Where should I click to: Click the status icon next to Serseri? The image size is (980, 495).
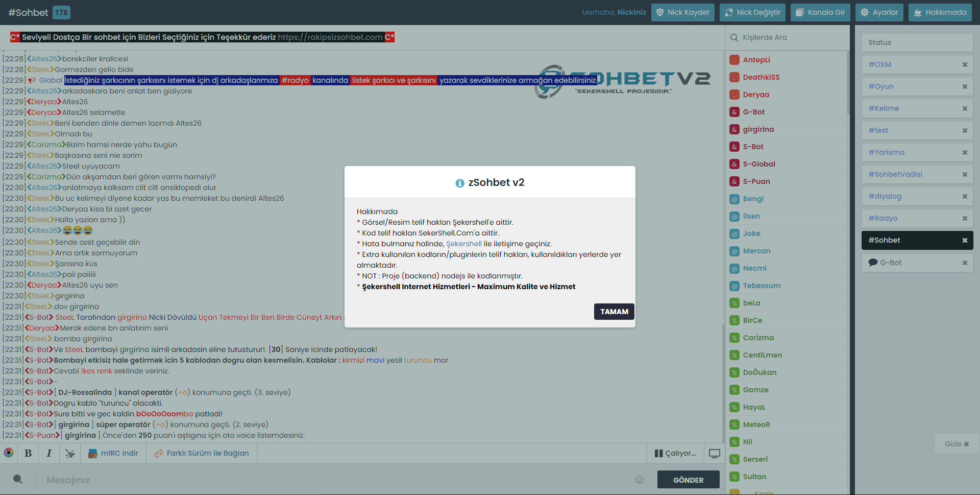[734, 460]
